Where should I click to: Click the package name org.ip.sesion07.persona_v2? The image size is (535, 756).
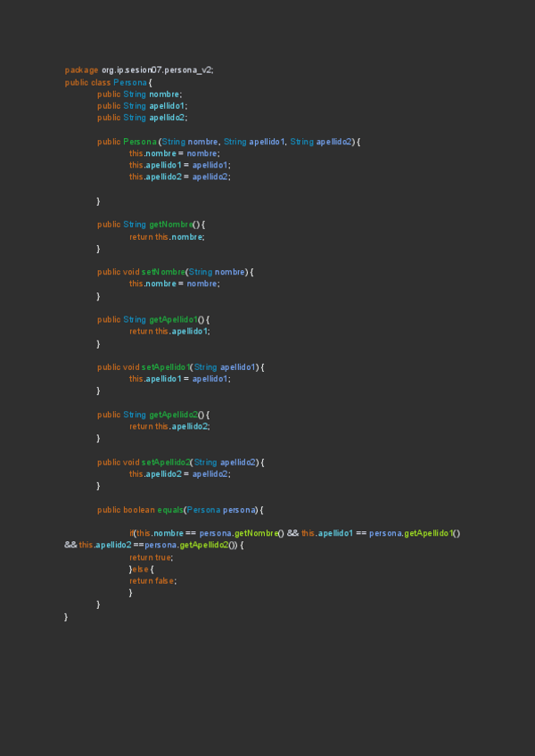pos(157,70)
